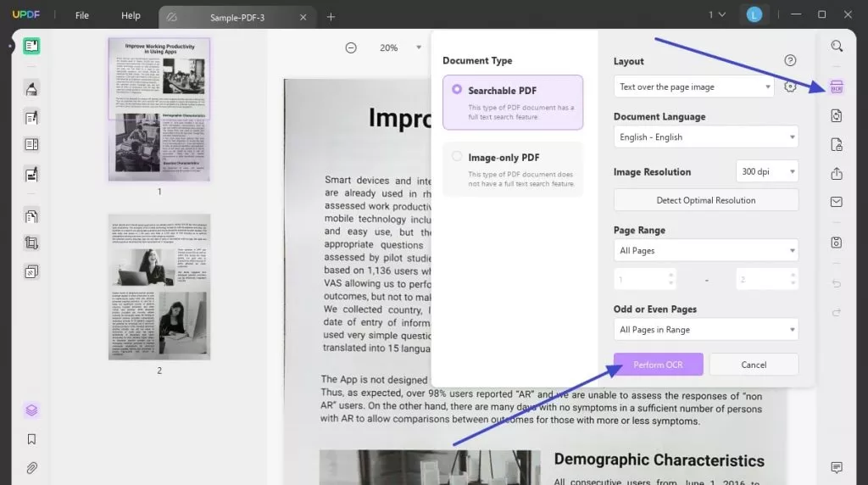Open the Share export icon
868x485 pixels.
click(837, 173)
